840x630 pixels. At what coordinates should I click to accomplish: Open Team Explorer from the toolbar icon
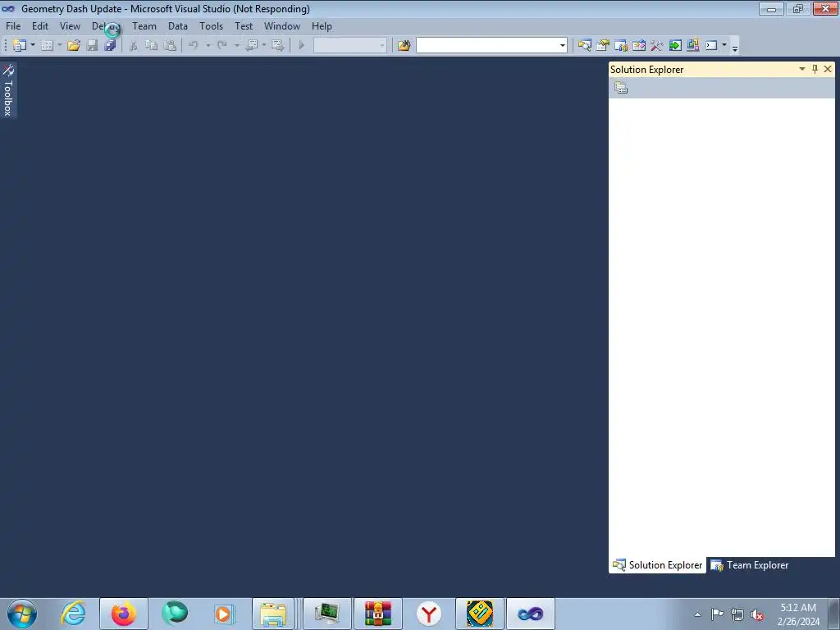pyautogui.click(x=621, y=46)
